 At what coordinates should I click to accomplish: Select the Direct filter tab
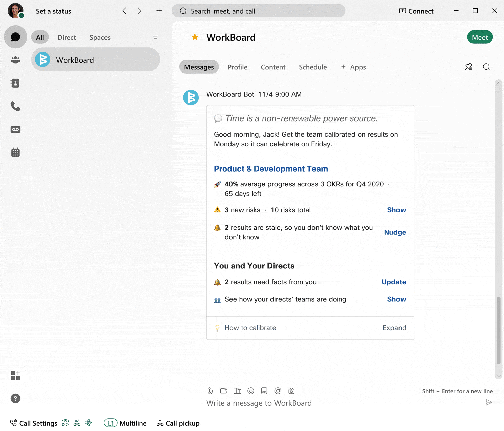(x=67, y=37)
